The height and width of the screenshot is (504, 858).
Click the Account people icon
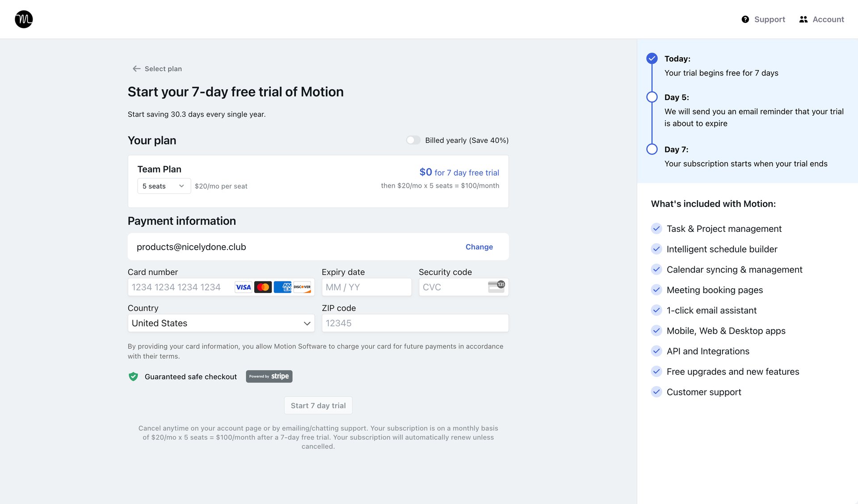[x=803, y=19]
